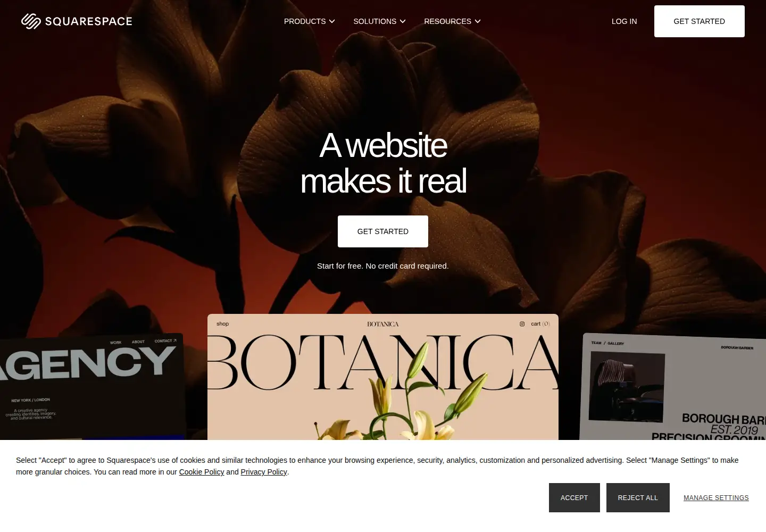
Task: Click "NEW YORK / LONDON" in Agency preview
Action: pyautogui.click(x=31, y=400)
